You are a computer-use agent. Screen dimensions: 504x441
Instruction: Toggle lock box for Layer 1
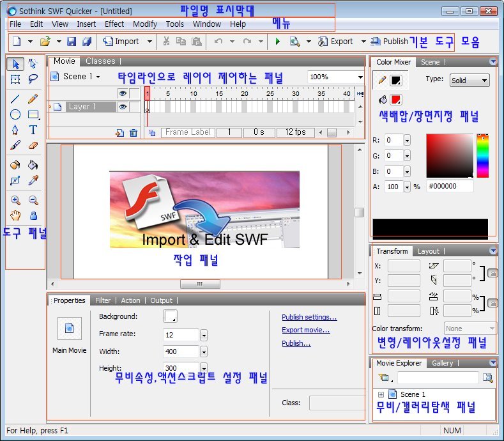point(134,107)
